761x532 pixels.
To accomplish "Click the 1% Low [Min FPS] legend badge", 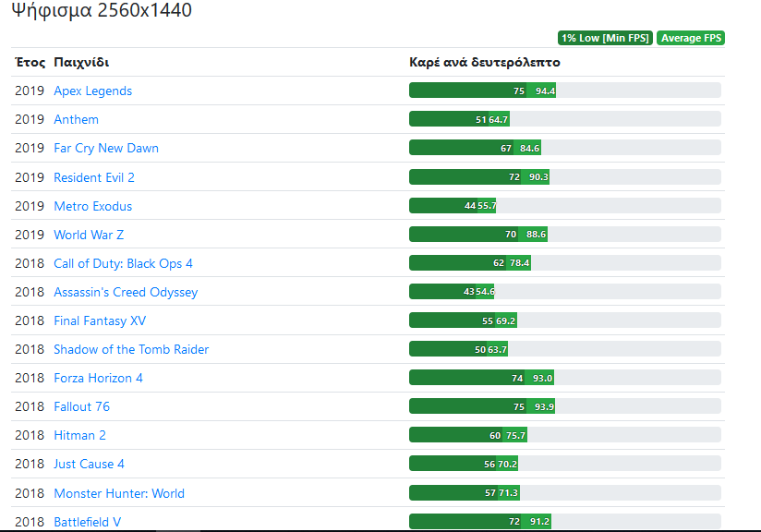I will pos(605,38).
